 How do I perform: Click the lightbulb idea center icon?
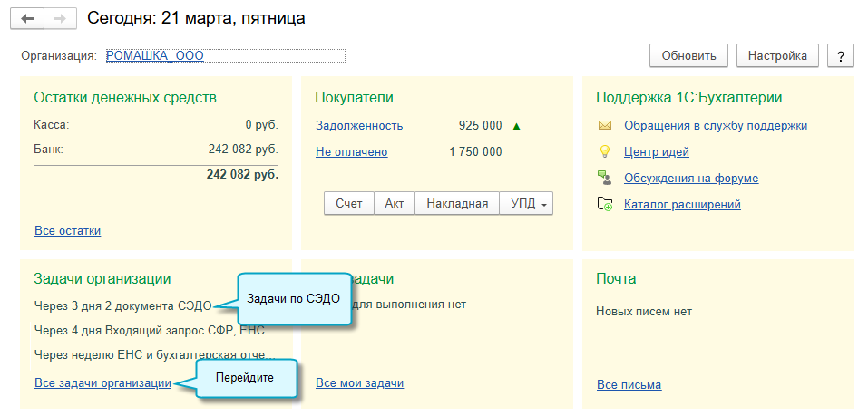[x=605, y=152]
